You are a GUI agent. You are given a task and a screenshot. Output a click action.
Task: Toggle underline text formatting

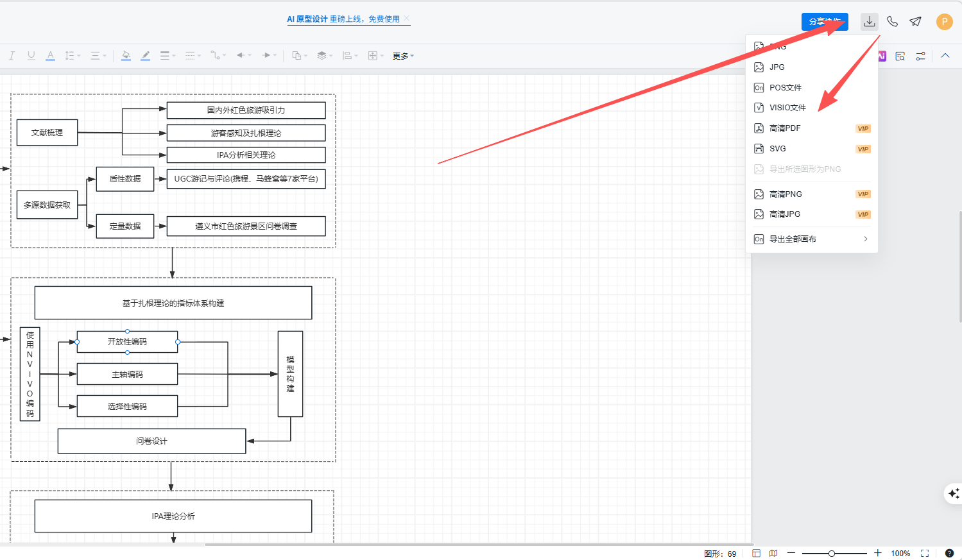[x=31, y=56]
